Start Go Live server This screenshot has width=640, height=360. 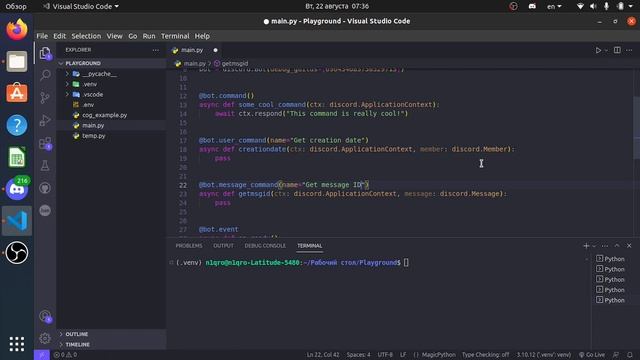tap(592, 355)
